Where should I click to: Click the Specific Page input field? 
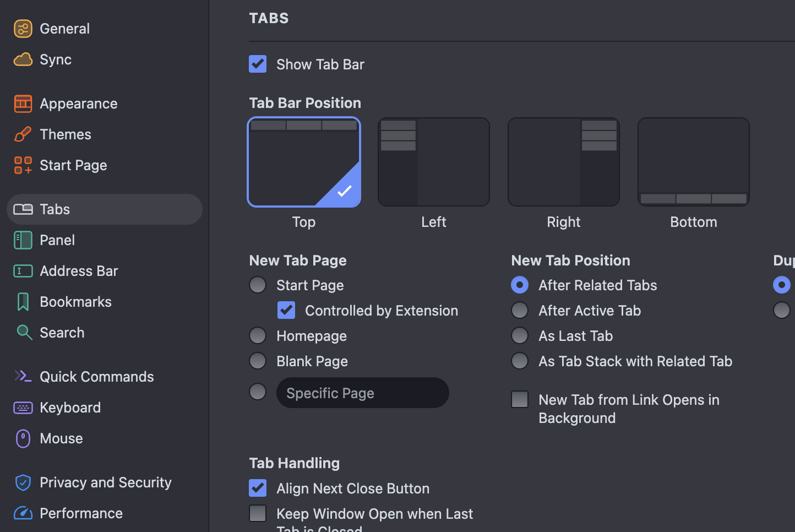coord(363,393)
